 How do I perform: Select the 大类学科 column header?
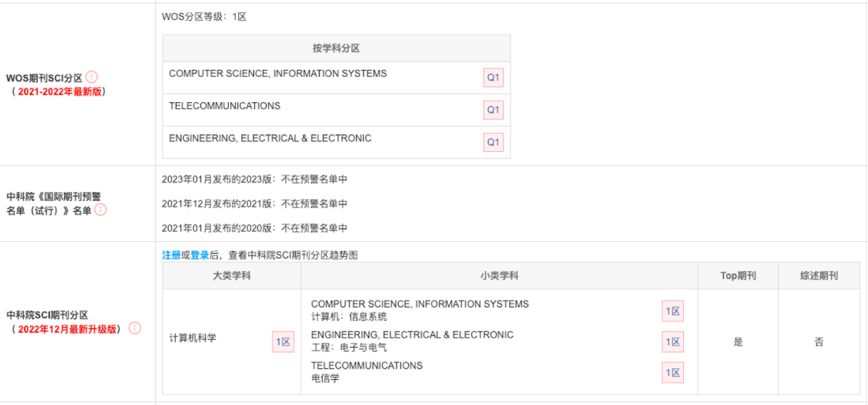point(231,276)
